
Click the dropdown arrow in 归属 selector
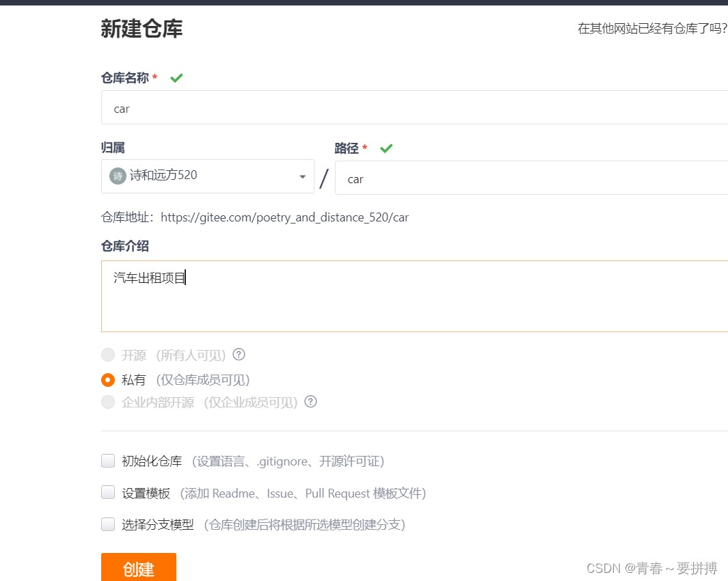tap(303, 176)
